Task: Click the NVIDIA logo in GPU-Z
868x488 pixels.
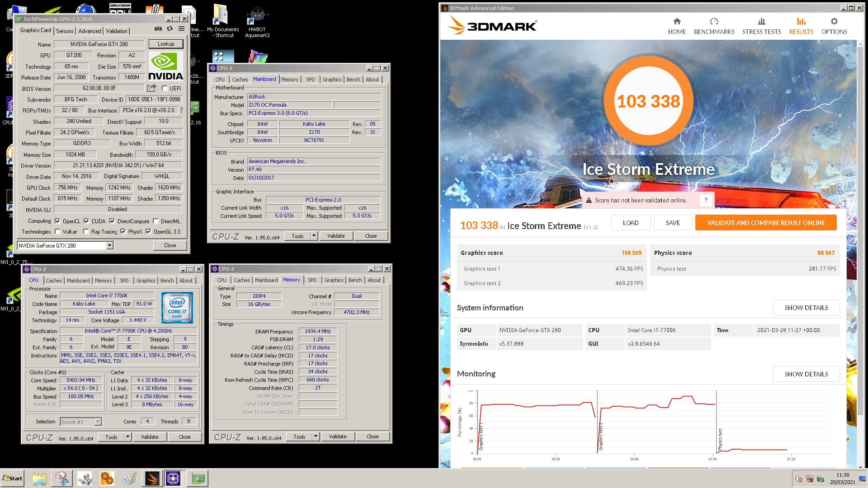Action: click(166, 66)
